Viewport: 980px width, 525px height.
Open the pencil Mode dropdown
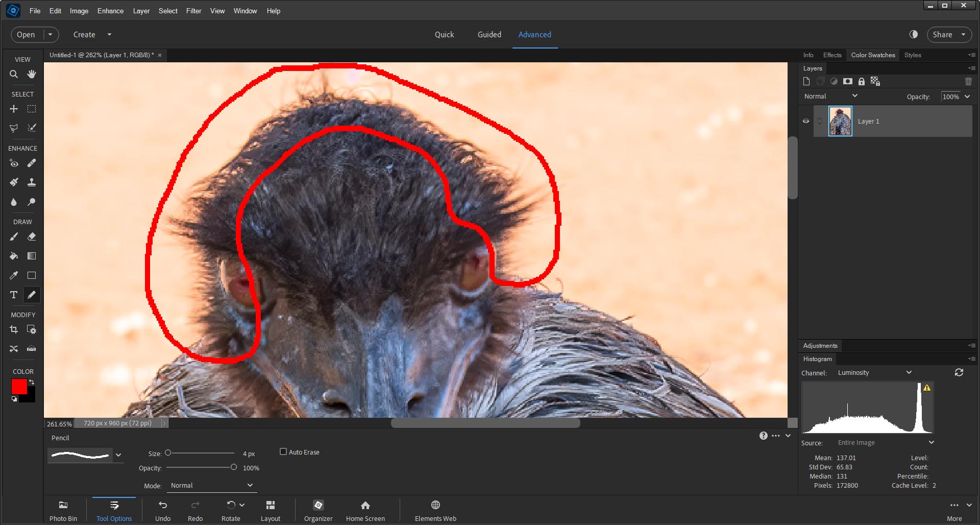(x=211, y=486)
